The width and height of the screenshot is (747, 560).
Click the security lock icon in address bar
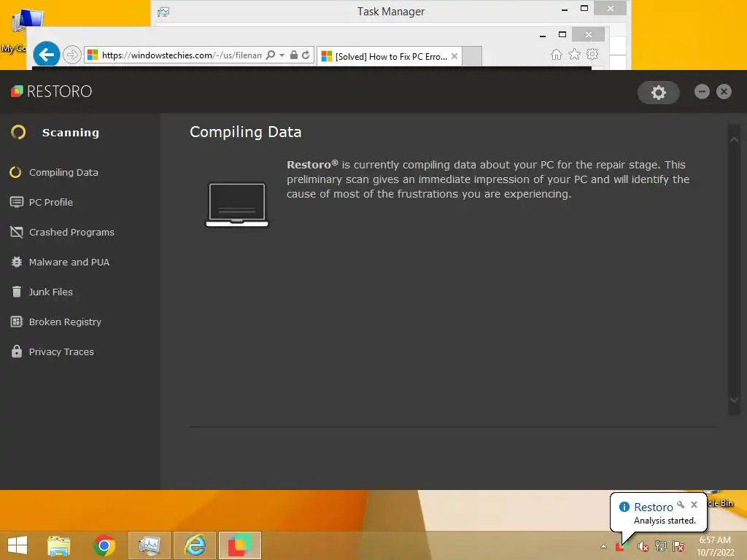(x=294, y=55)
